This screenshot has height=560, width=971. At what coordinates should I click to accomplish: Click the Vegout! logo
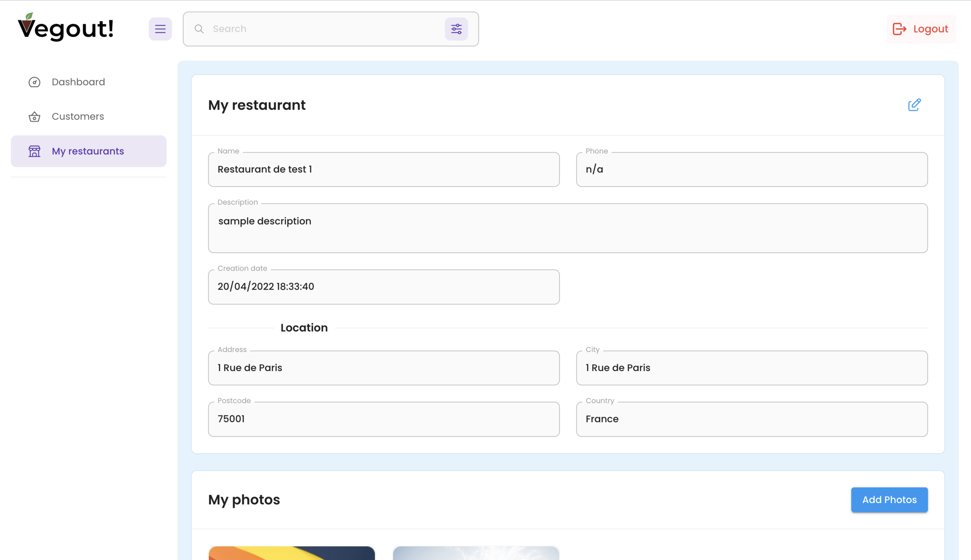pyautogui.click(x=66, y=28)
